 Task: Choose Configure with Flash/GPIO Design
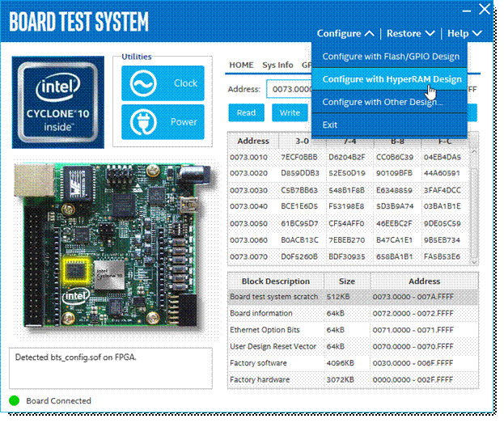[x=389, y=57]
